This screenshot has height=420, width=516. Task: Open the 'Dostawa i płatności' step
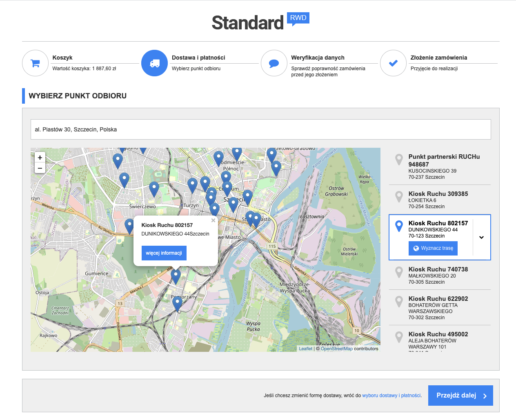tap(198, 58)
